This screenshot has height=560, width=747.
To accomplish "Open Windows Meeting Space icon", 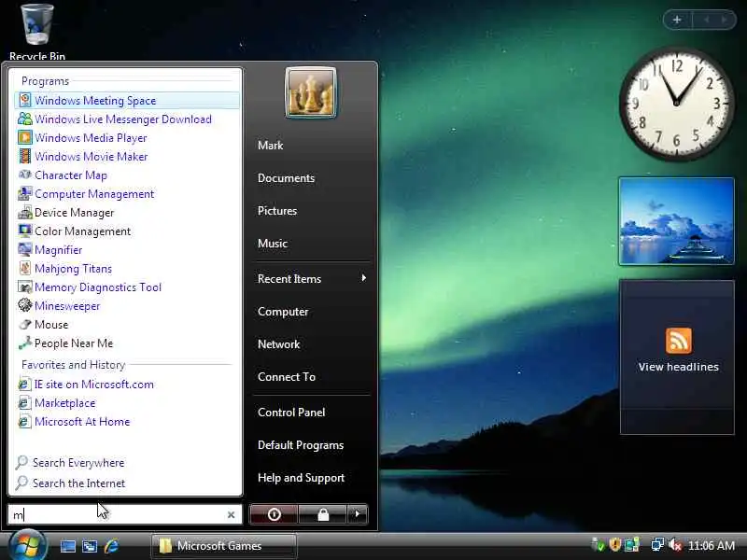I will [25, 101].
